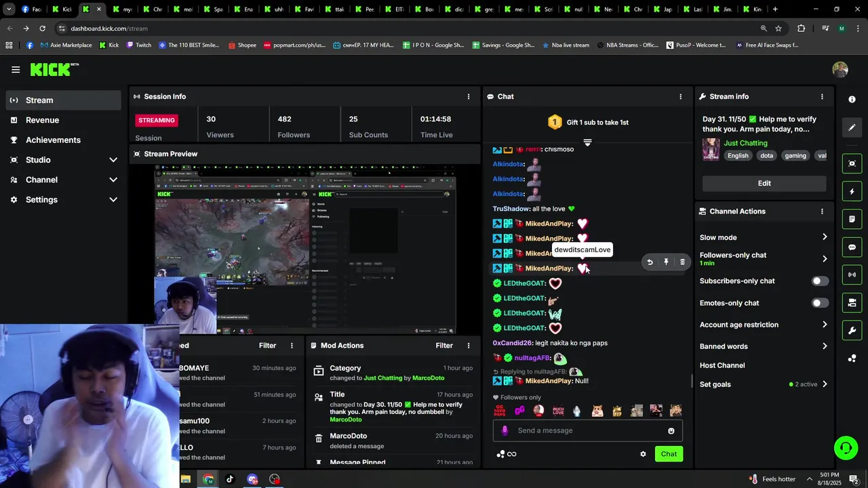Toggle Subscribers-only chat switch
The width and height of the screenshot is (868, 488).
point(820,281)
